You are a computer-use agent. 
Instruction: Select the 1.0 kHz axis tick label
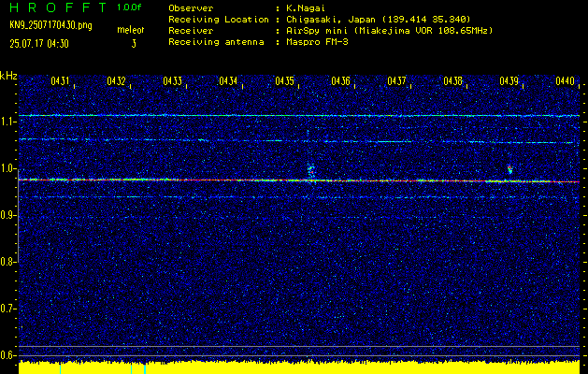[x=7, y=168]
